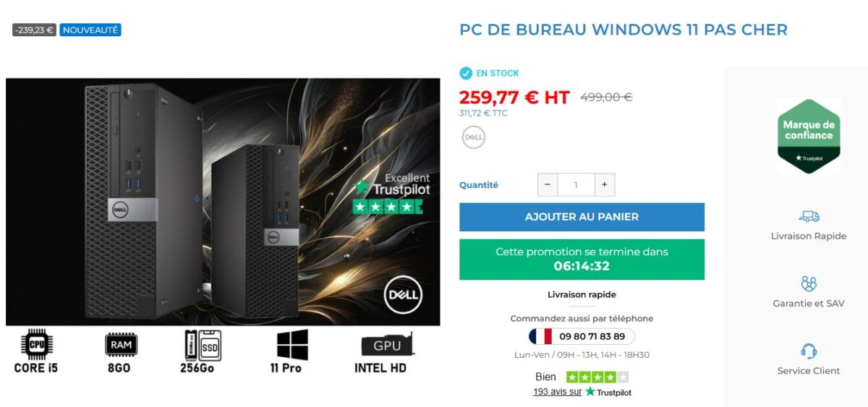
Task: Click Ajouter au panier button
Action: coord(582,217)
